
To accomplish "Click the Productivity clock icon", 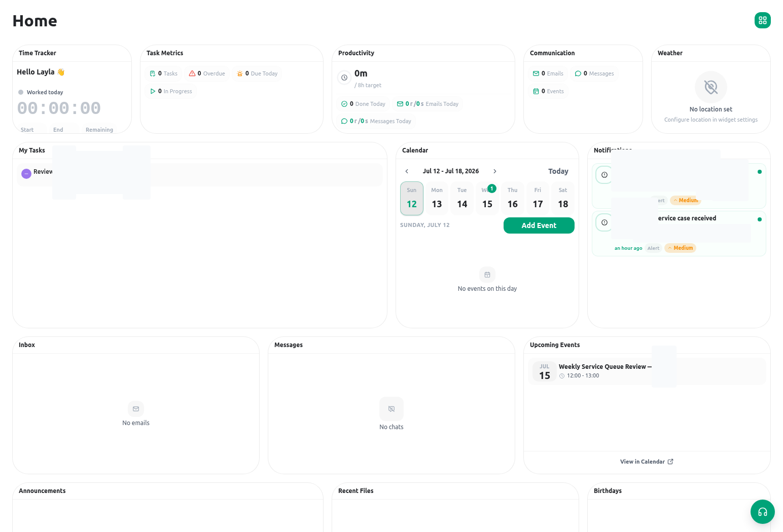I will pos(344,78).
